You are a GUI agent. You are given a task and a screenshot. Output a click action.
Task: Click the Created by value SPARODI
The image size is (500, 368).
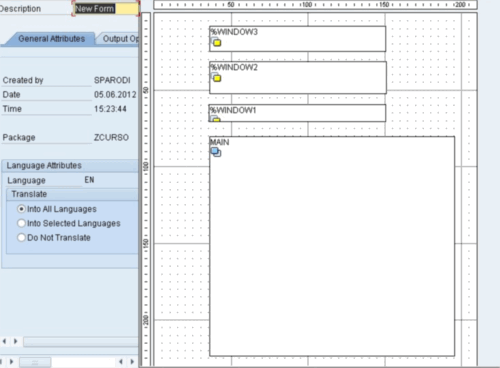point(112,80)
